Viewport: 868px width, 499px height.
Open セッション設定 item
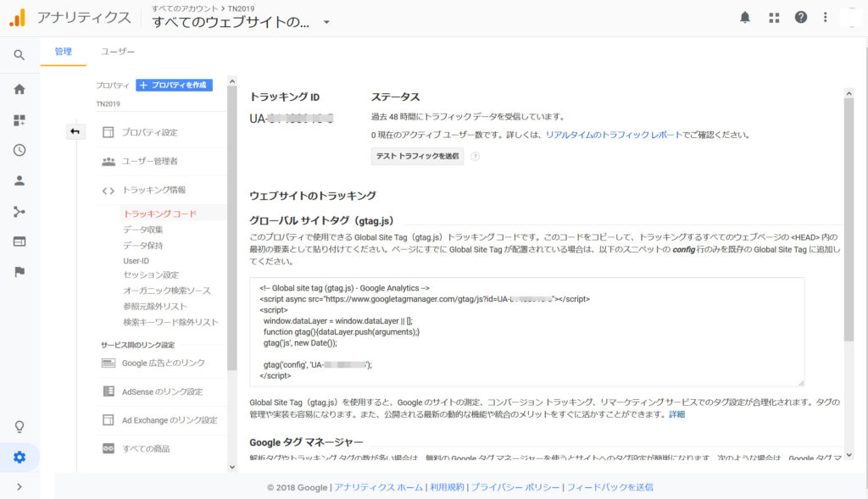[151, 275]
